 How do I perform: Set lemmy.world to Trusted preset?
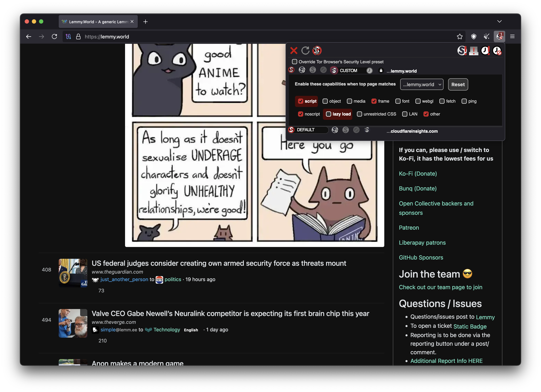point(313,70)
